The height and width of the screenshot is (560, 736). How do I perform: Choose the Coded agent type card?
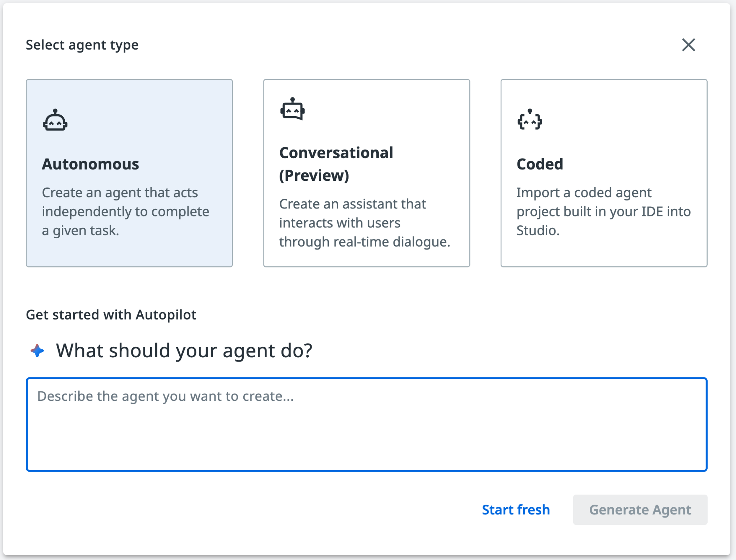pos(604,173)
